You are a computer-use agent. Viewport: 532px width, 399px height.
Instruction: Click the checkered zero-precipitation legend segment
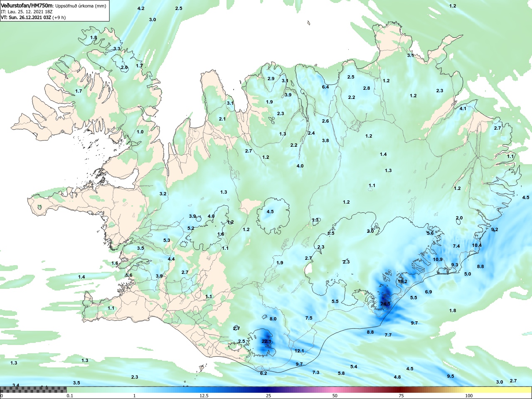click(33, 390)
